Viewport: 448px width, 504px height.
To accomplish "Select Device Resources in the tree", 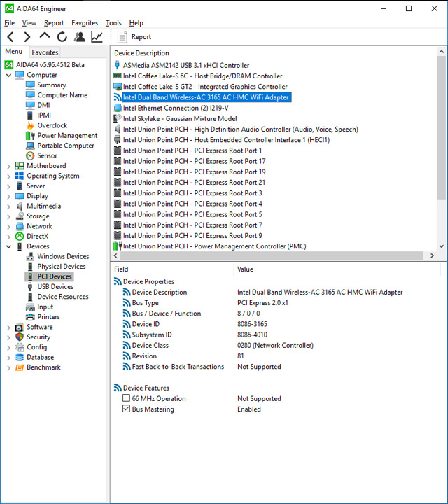I will pos(63,297).
